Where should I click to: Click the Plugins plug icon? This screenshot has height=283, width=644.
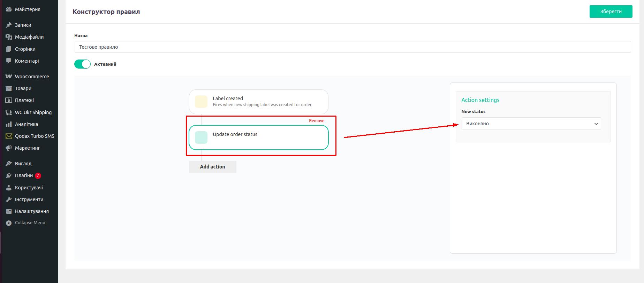pyautogui.click(x=9, y=176)
